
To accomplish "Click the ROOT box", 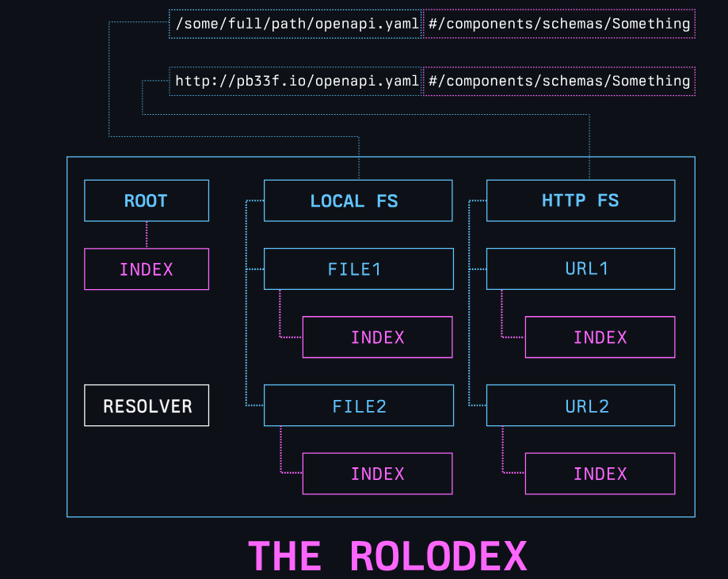I will pos(147,200).
